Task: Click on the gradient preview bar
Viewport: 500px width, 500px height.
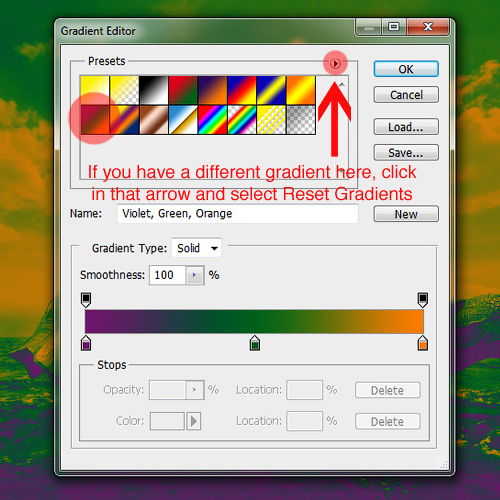Action: [x=254, y=321]
